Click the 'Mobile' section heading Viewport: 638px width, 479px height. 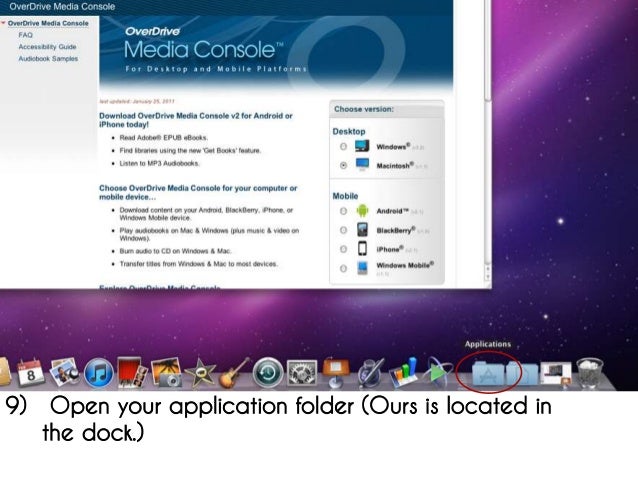click(345, 196)
